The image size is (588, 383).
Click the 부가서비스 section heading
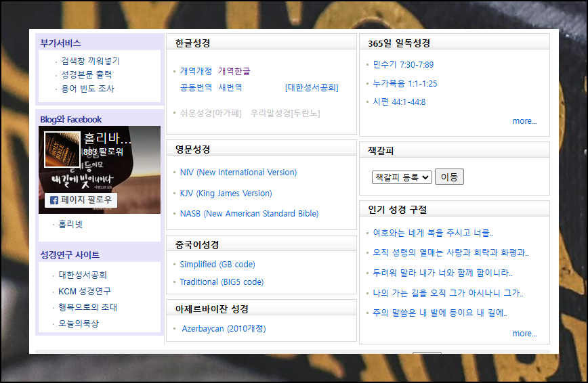coord(61,43)
